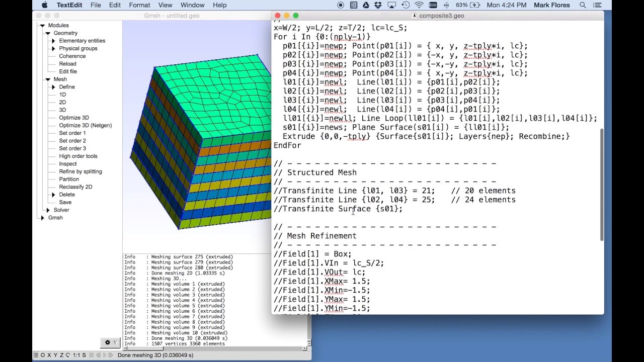
Task: Click Edit file in Geometry tree
Action: tap(68, 71)
